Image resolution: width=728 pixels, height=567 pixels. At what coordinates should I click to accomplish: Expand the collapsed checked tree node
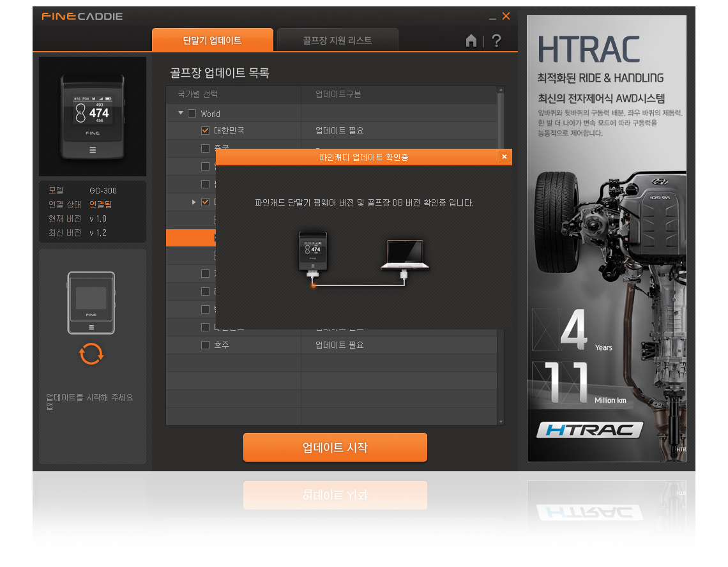[194, 202]
